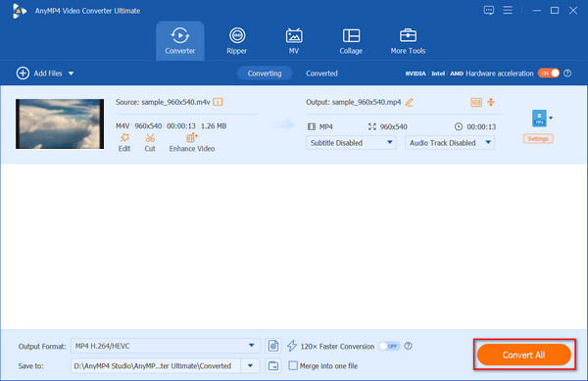Click the MP4 output format icon

coord(539,118)
